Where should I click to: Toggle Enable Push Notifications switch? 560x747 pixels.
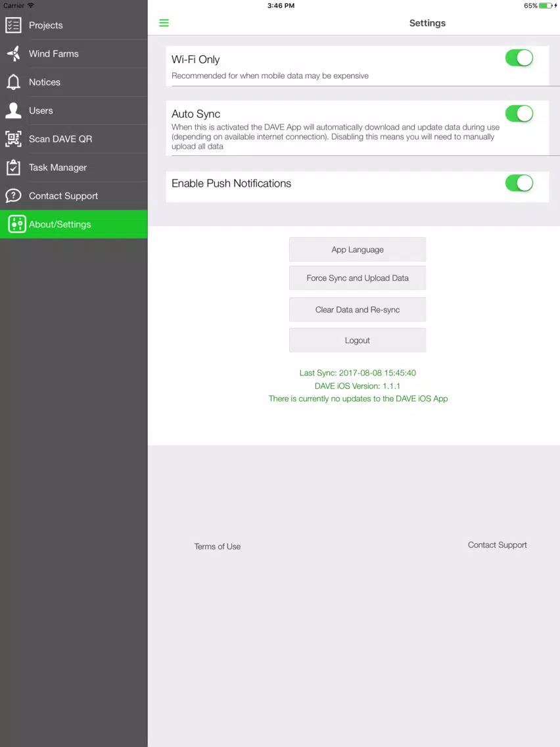(519, 183)
